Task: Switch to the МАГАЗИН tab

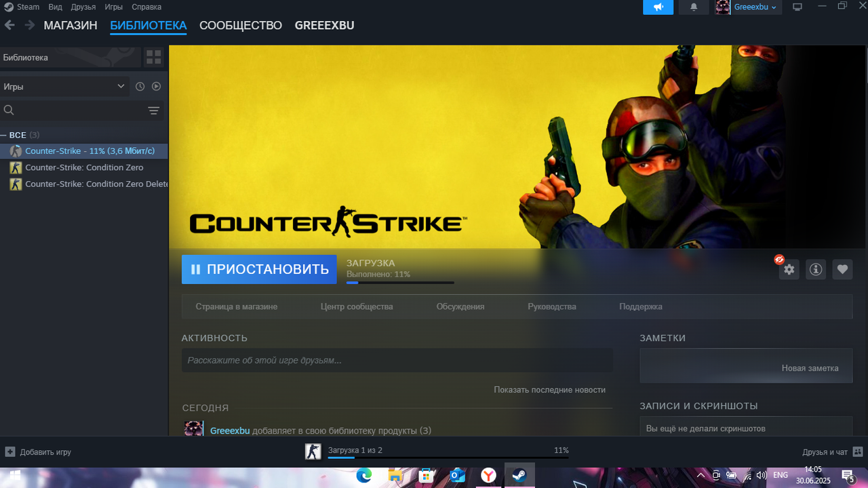Action: (71, 26)
